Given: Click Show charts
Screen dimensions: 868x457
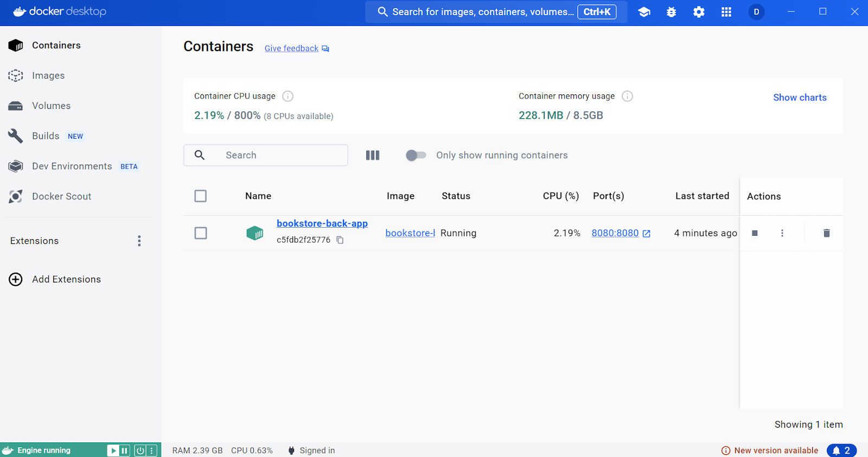Looking at the screenshot, I should click(x=800, y=98).
